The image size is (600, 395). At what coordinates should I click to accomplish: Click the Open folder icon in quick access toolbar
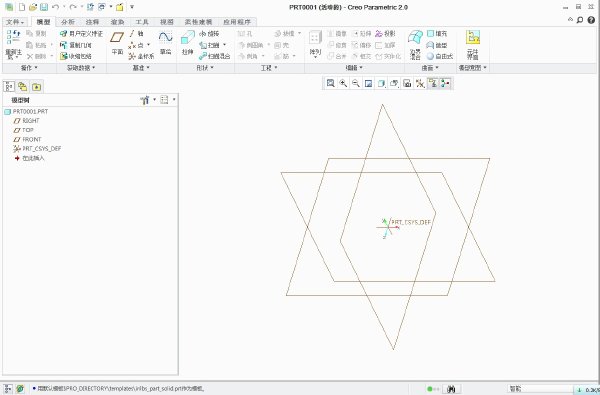tap(33, 7)
